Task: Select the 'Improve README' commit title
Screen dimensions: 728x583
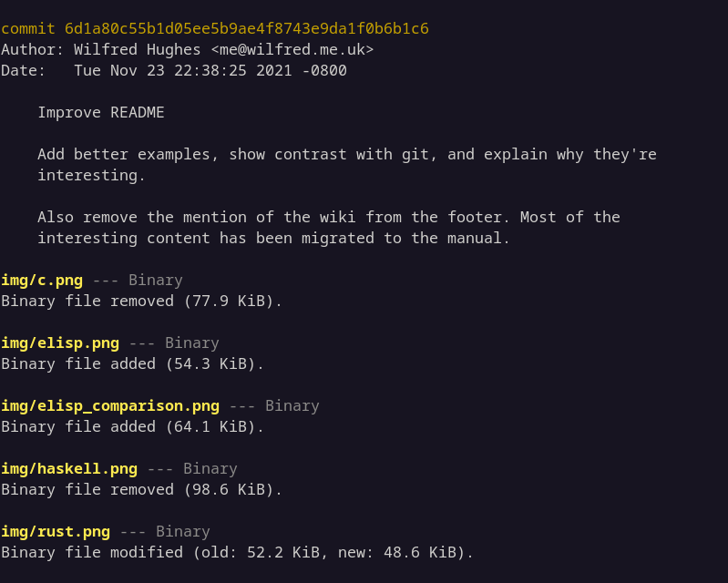Action: tap(100, 112)
